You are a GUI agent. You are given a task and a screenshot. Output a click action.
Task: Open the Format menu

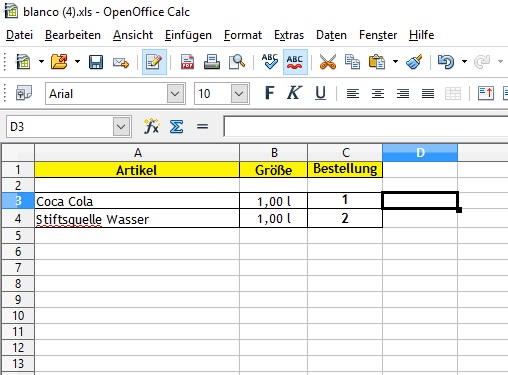tap(243, 35)
